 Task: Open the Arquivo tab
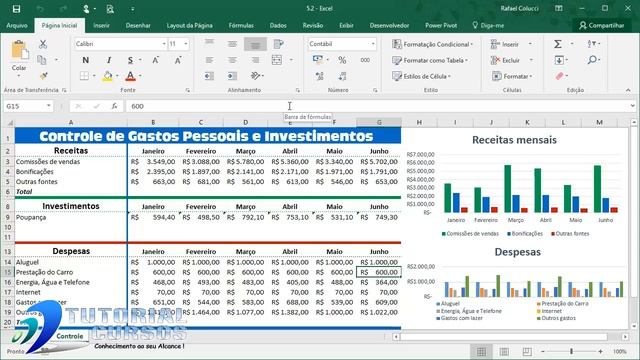tap(17, 25)
